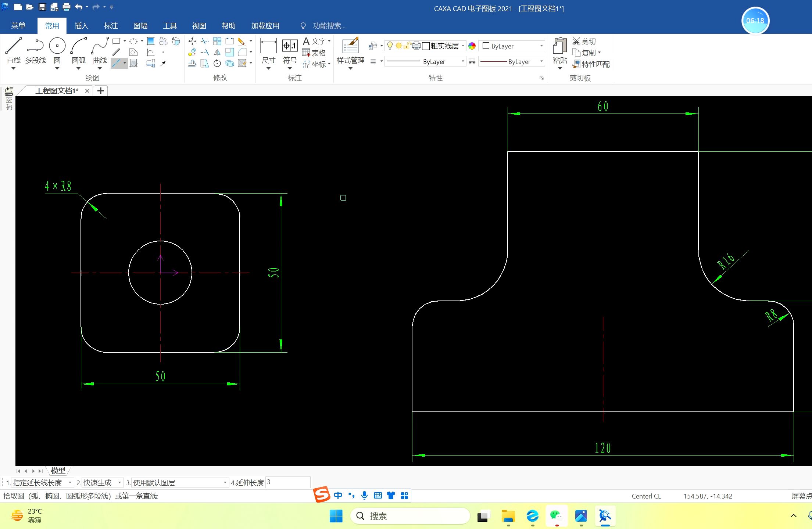Expand the 指定延长线长度 option dropdown
The width and height of the screenshot is (812, 529).
pyautogui.click(x=70, y=483)
